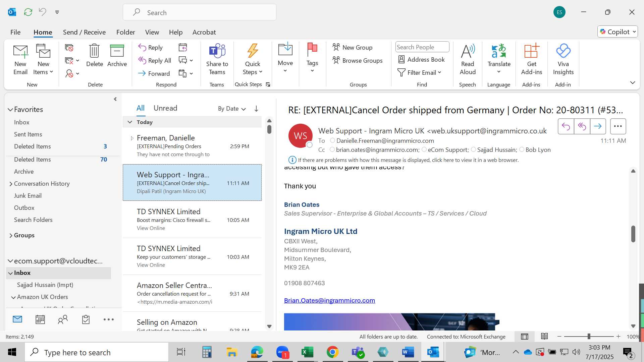Screen dimensions: 644x362
Task: Open Get Add-ins
Action: pos(532,59)
